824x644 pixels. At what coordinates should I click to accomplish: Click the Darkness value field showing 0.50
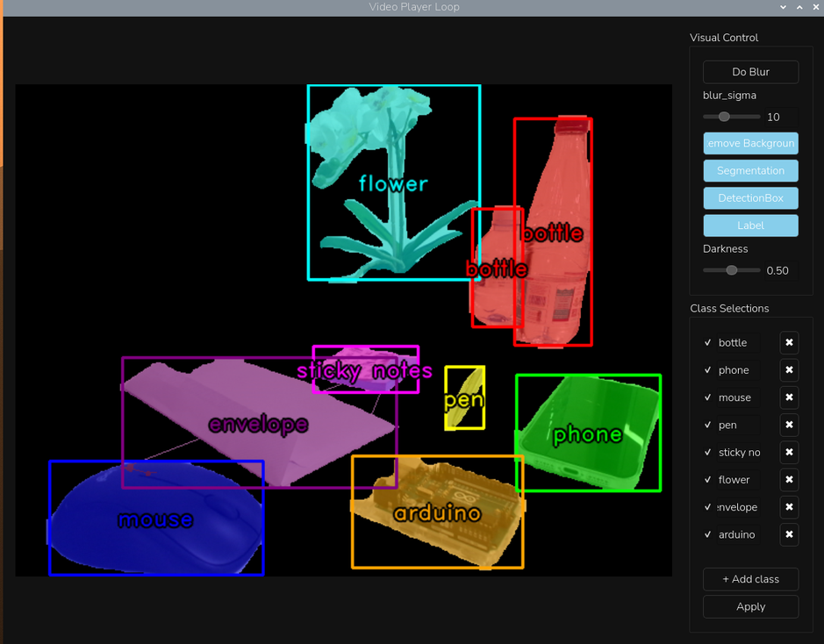point(781,270)
